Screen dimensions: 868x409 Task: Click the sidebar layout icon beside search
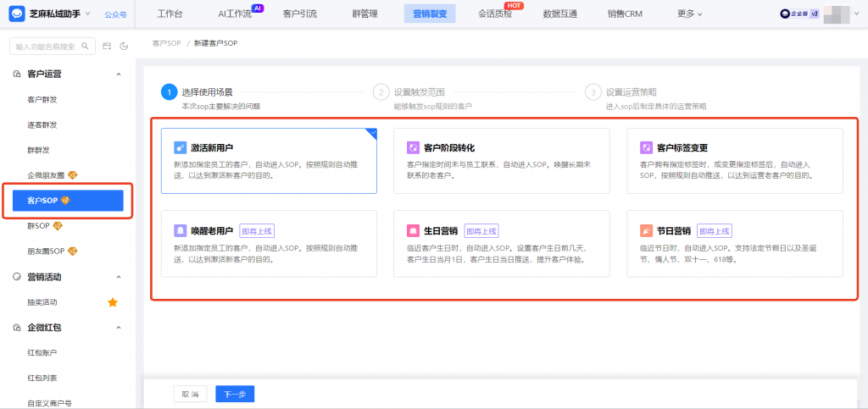108,46
